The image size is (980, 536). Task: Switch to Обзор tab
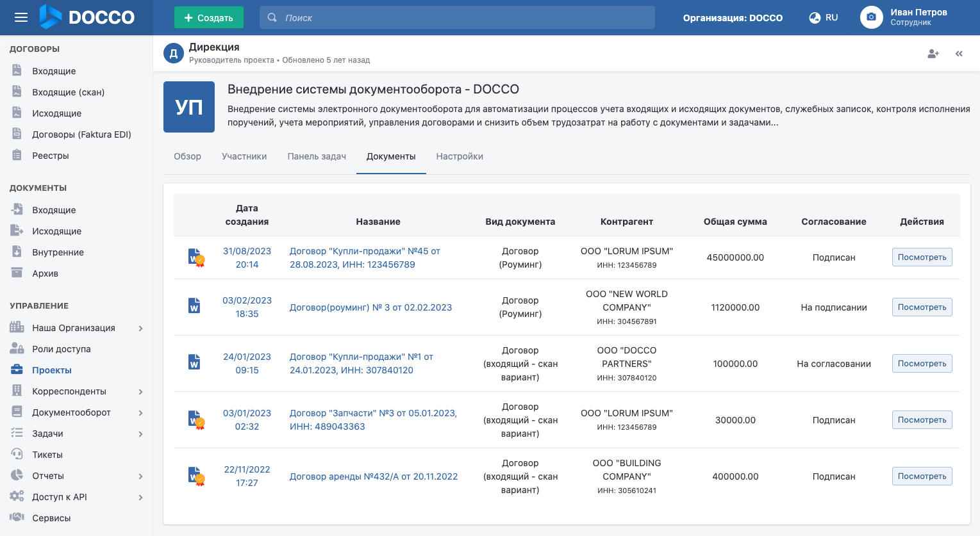[x=187, y=156]
